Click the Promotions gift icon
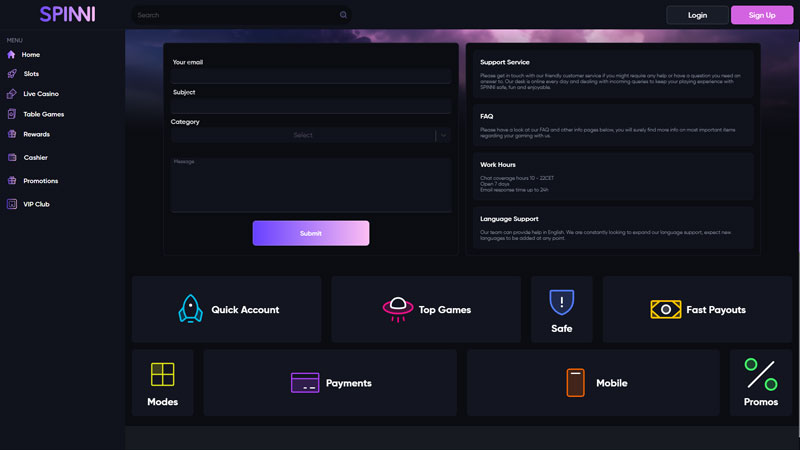The image size is (800, 450). (x=12, y=181)
